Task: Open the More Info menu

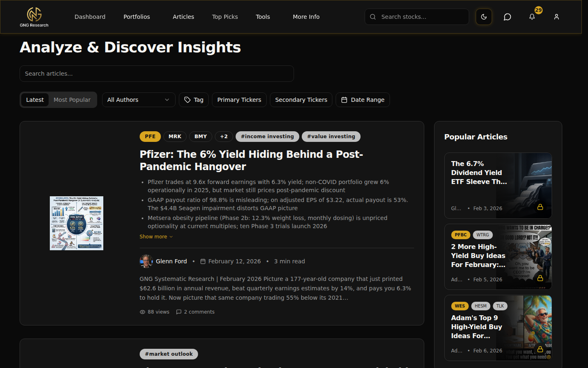Action: [306, 17]
